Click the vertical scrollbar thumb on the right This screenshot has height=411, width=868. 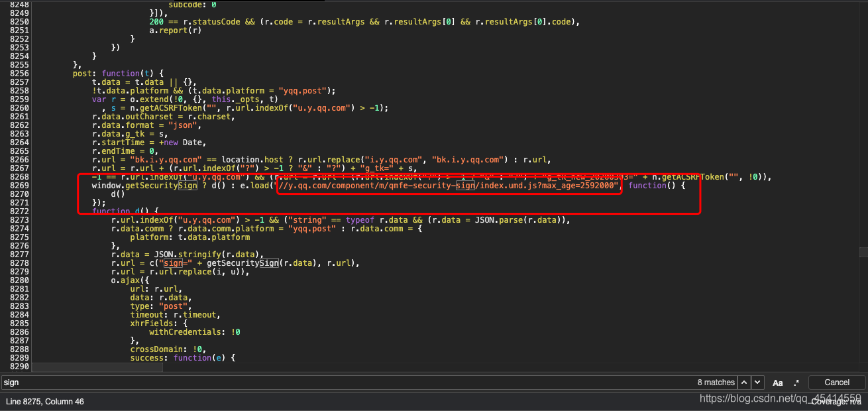[x=863, y=252]
